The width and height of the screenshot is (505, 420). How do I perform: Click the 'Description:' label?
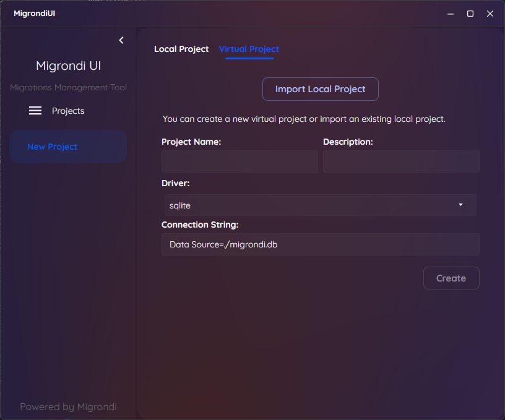tap(348, 142)
